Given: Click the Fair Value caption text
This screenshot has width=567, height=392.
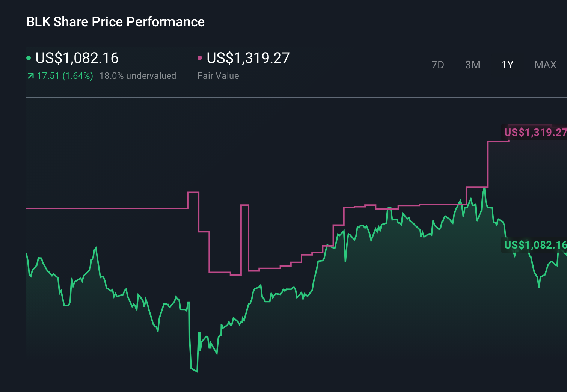Looking at the screenshot, I should coord(218,75).
